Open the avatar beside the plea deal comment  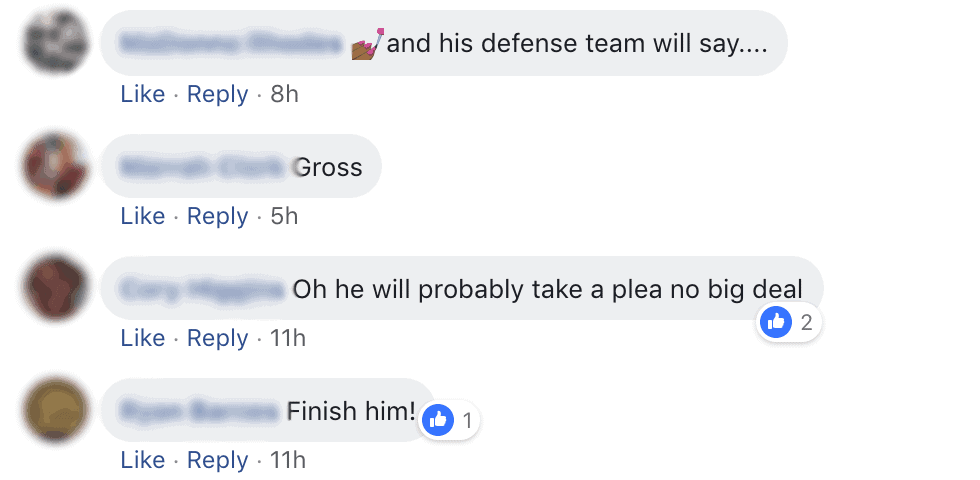pos(55,288)
